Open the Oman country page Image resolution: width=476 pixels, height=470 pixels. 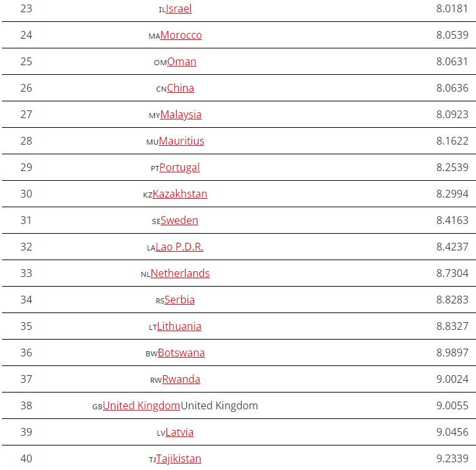pos(181,61)
